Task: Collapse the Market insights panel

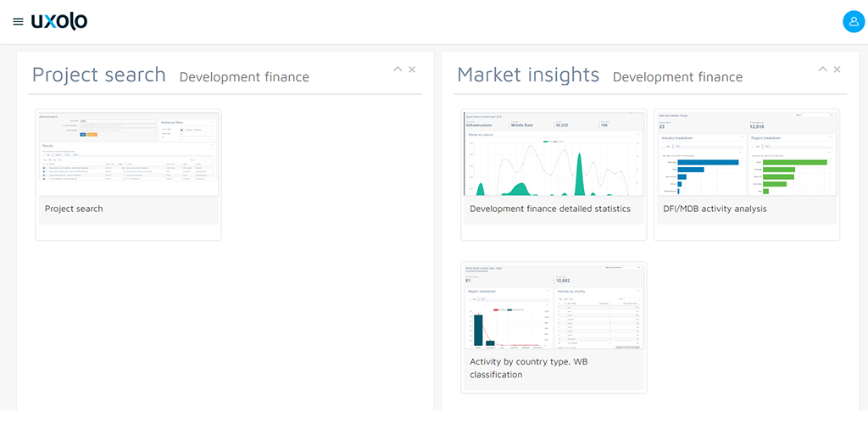Action: click(x=822, y=70)
